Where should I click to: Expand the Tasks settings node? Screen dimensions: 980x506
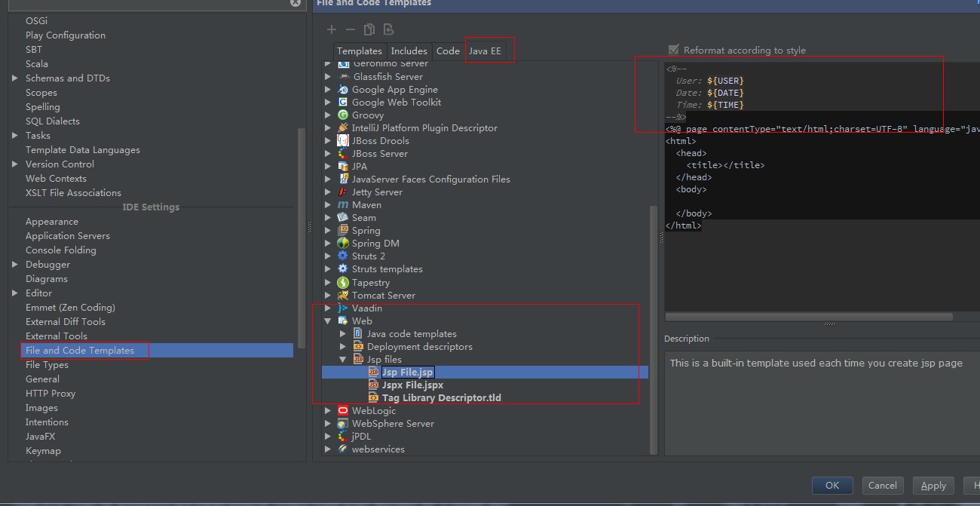pyautogui.click(x=15, y=135)
